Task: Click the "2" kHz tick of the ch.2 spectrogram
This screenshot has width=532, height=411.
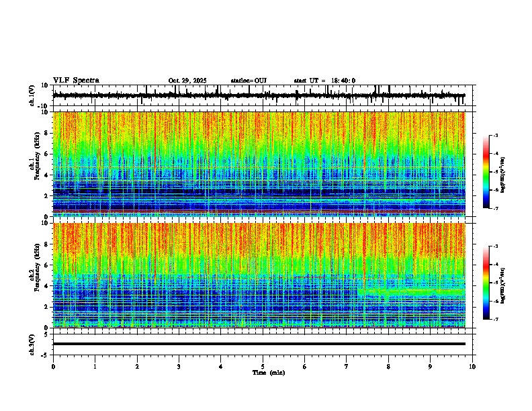Action: click(46, 307)
